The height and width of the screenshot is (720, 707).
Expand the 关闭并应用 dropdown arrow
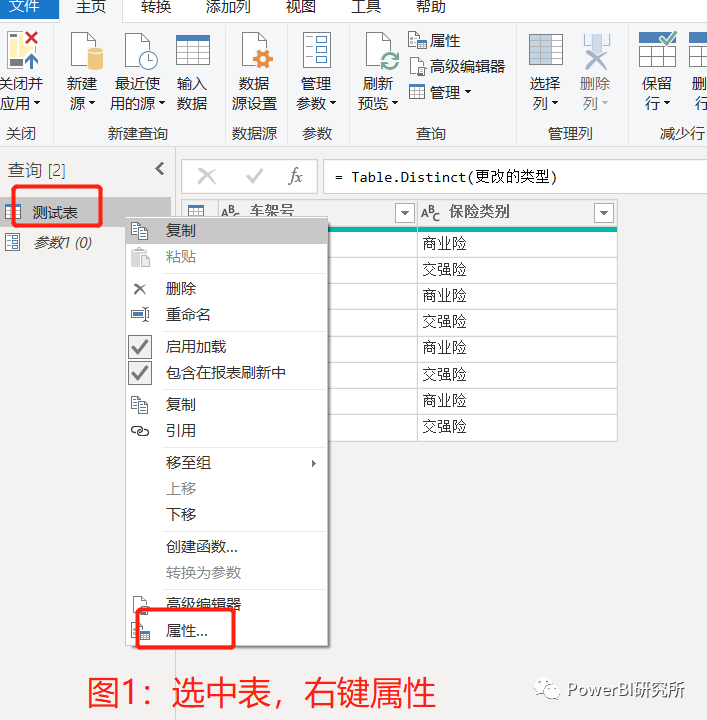click(x=37, y=103)
